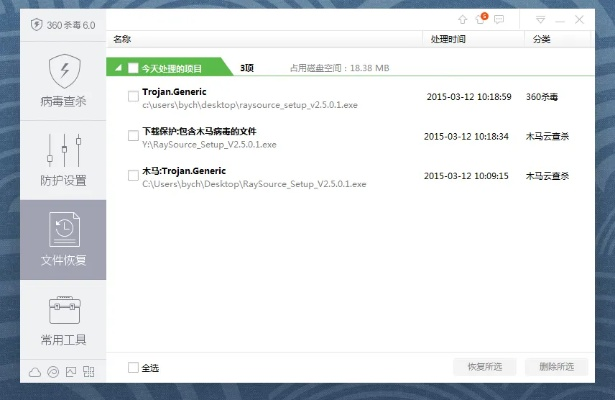Select the path Y:\RaySource_Setup_V2.5.0.1.exe
This screenshot has width=615, height=400.
[209, 145]
